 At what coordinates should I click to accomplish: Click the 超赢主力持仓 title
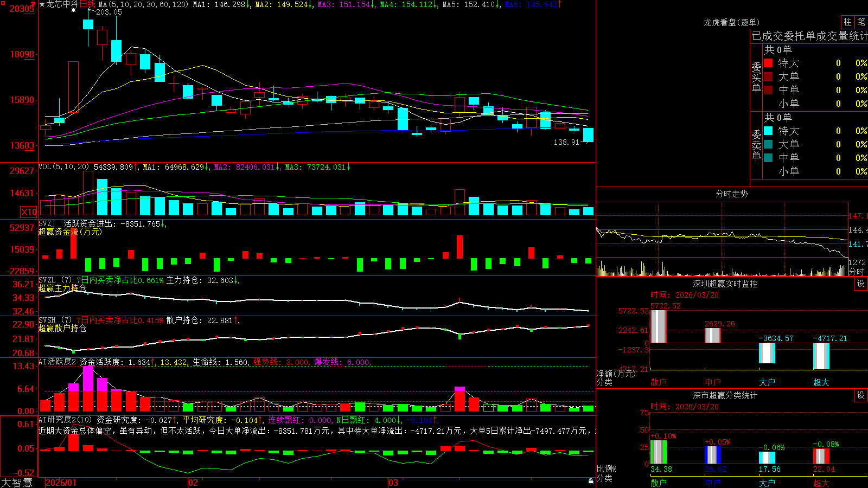[62, 288]
